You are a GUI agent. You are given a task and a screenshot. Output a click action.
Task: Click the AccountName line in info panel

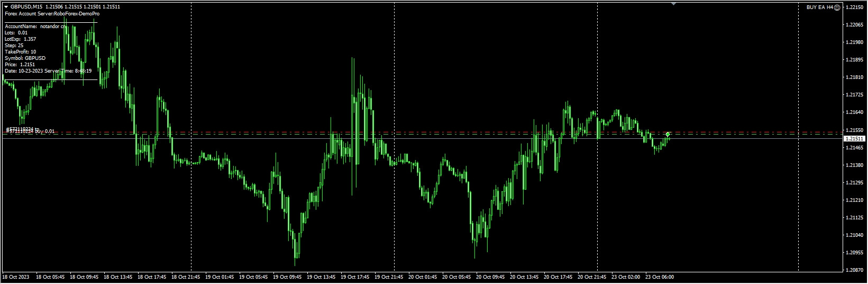(35, 26)
